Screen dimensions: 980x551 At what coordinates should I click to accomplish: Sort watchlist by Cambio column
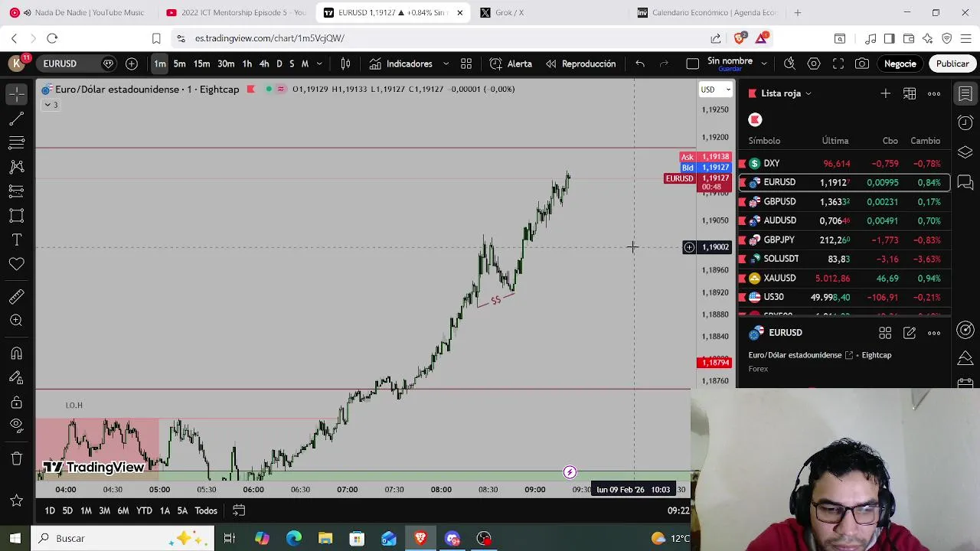(x=925, y=141)
